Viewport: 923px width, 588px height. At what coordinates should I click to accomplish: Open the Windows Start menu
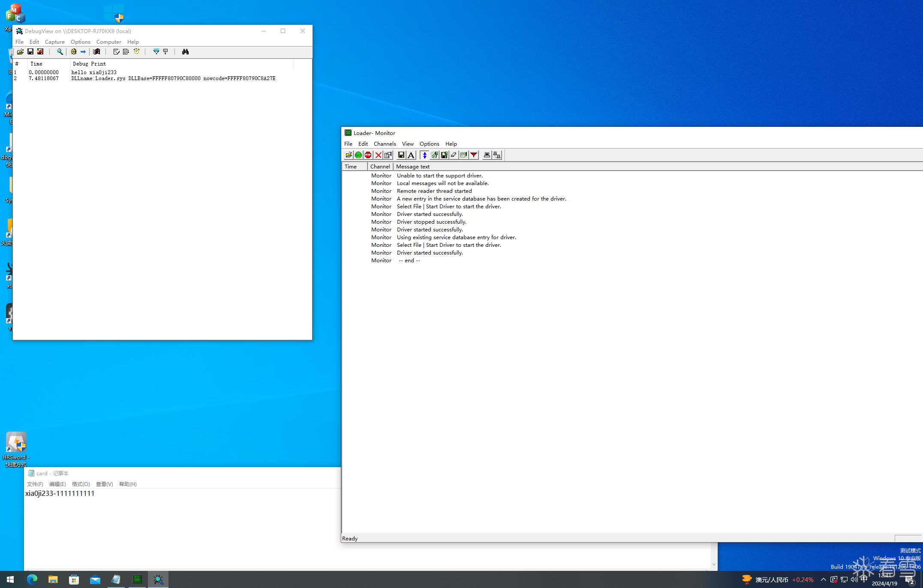click(x=10, y=579)
